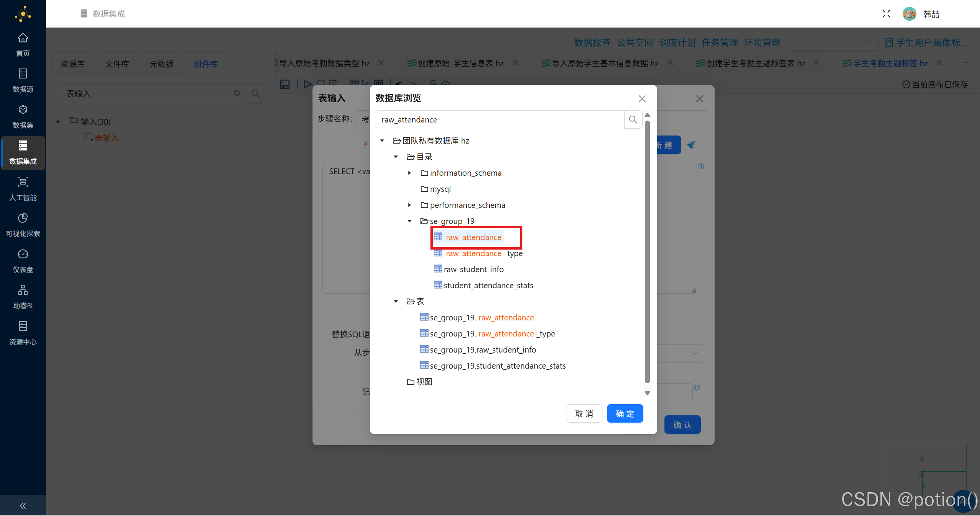Select se_group_19.raw_student_info in 表 list

pos(478,349)
